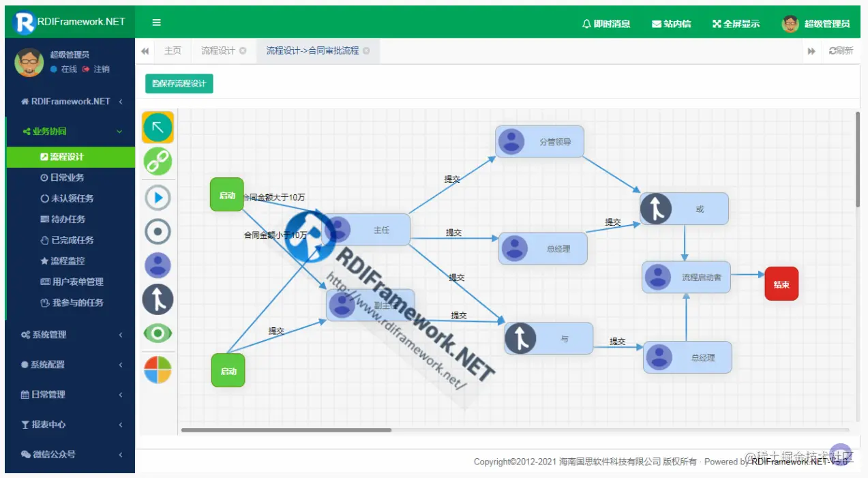
Task: Activate 全屏显示 fullscreen mode
Action: click(x=735, y=23)
